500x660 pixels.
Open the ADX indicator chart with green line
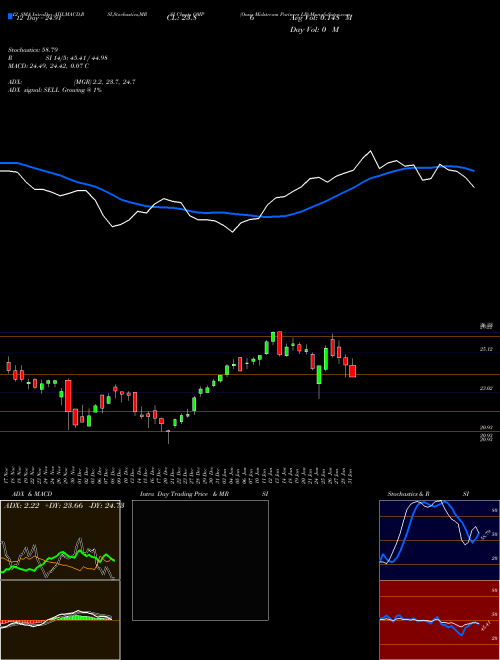click(60, 540)
